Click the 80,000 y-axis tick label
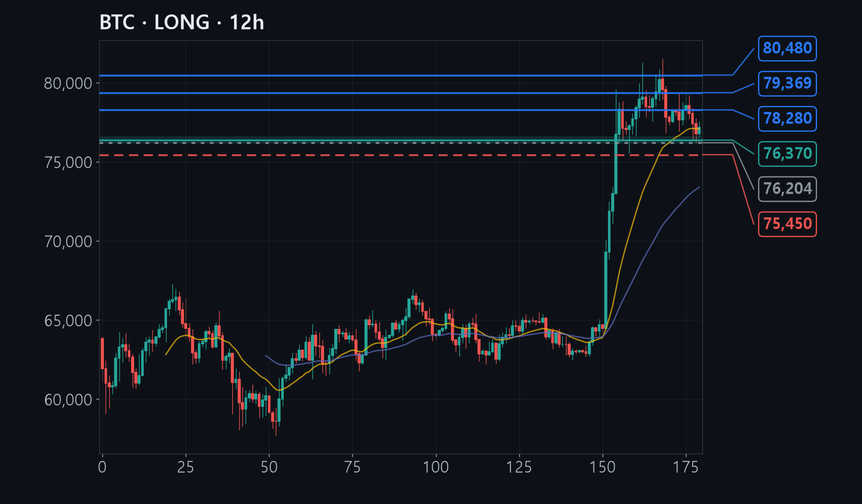Image resolution: width=862 pixels, height=504 pixels. pyautogui.click(x=68, y=84)
